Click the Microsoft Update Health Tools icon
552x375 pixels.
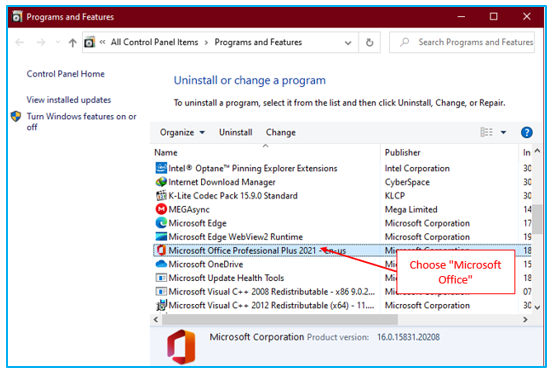tap(161, 278)
